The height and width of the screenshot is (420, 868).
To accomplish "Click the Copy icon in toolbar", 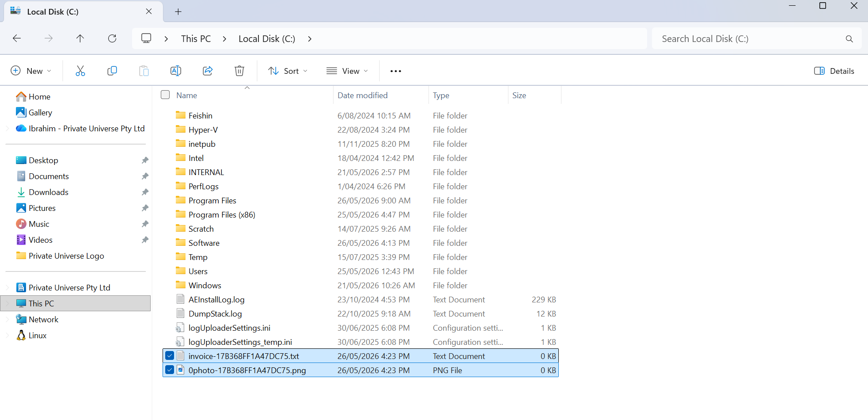I will 112,71.
